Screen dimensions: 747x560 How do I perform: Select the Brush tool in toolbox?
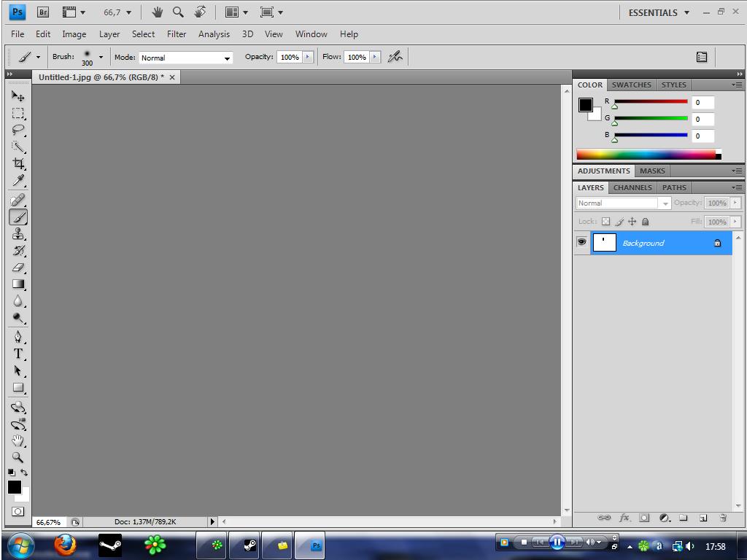[18, 217]
